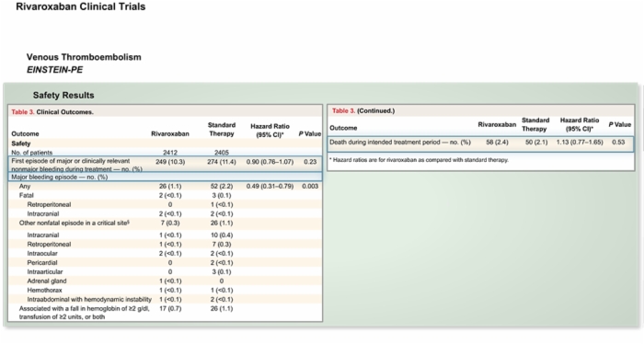This screenshot has width=644, height=344.
Task: Click '3 (0.1)' in the Fatal row
Action: 222,195
